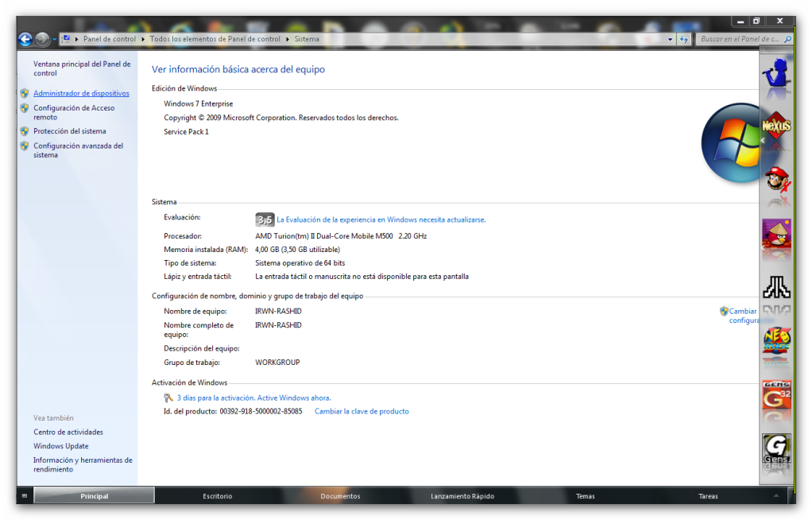Image resolution: width=812 pixels, height=520 pixels.
Task: Click the keys icon beside activation notice
Action: [168, 398]
